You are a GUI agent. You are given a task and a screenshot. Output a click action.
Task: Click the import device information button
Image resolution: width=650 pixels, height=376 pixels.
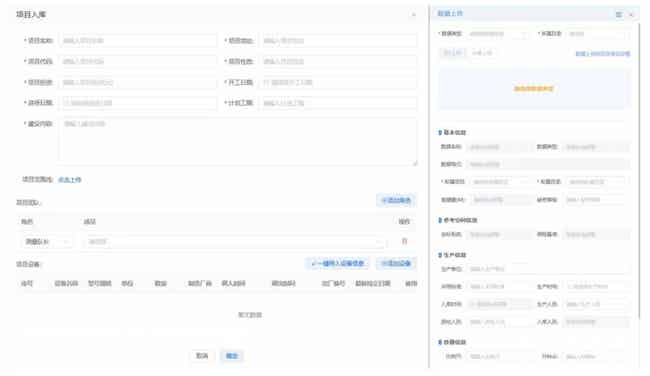click(337, 263)
